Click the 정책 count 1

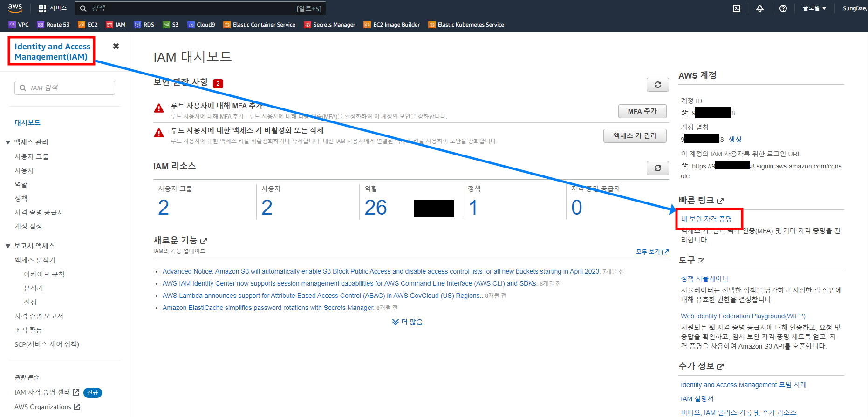tap(473, 208)
